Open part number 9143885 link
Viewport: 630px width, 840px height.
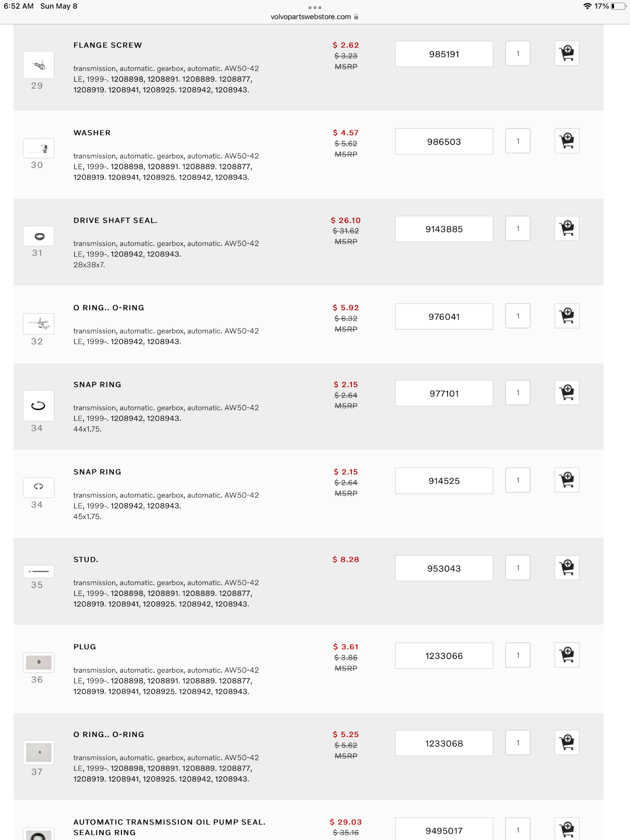[444, 229]
